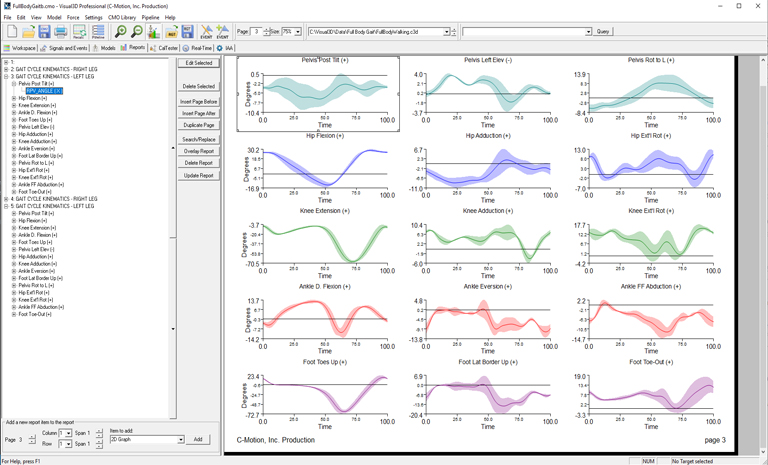
Task: Click the Overlay Report button
Action: point(199,151)
